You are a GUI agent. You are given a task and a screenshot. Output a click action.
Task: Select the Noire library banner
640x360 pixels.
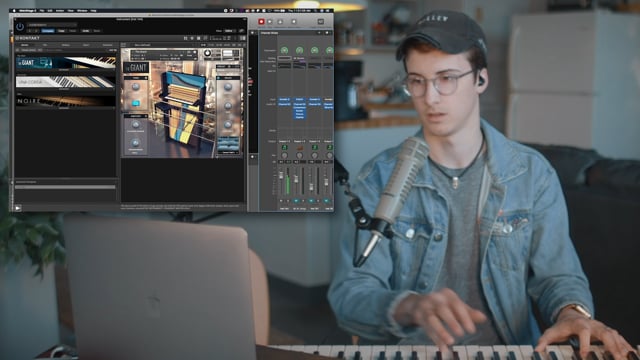click(x=66, y=101)
